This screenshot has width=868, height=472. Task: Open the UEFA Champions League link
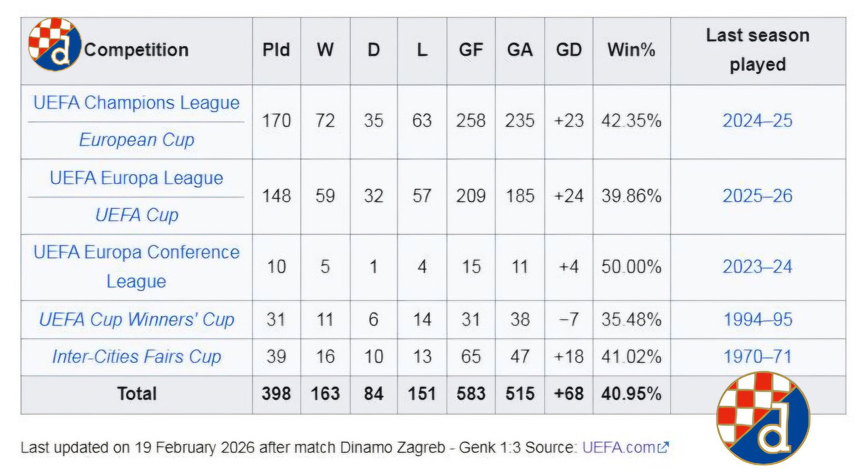[x=136, y=103]
